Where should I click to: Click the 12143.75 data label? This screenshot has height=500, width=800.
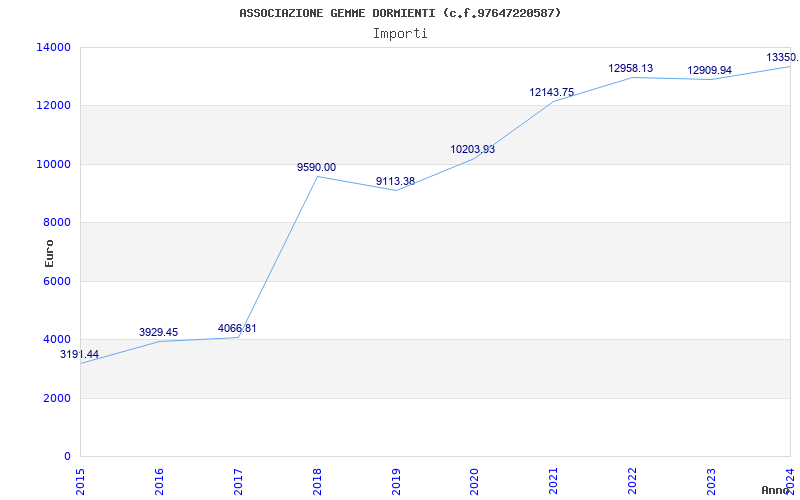click(x=552, y=92)
